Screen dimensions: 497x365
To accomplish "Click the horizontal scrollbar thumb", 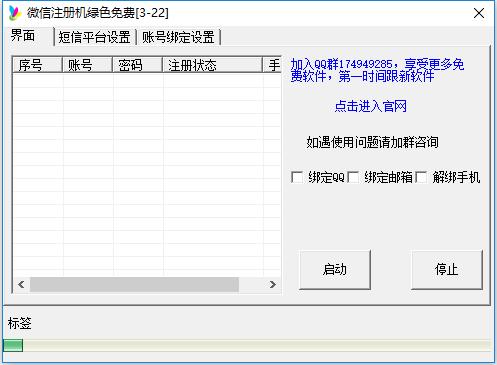I will (134, 284).
